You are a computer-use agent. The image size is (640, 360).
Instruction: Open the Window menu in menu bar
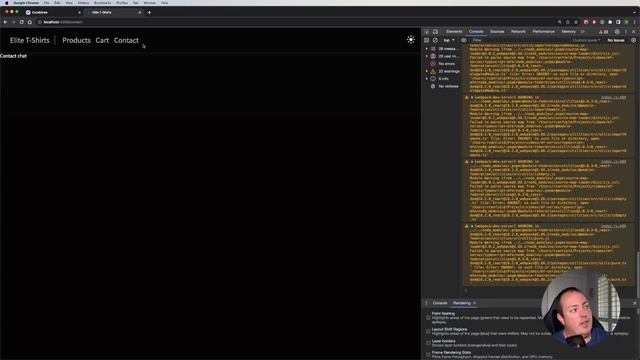[x=149, y=3]
